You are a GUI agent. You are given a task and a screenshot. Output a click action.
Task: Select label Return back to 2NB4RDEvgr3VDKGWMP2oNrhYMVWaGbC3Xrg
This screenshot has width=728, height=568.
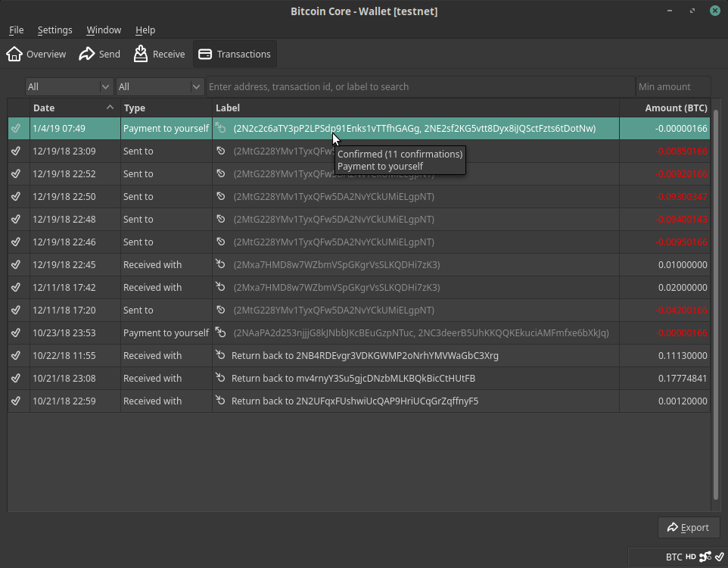coord(365,356)
